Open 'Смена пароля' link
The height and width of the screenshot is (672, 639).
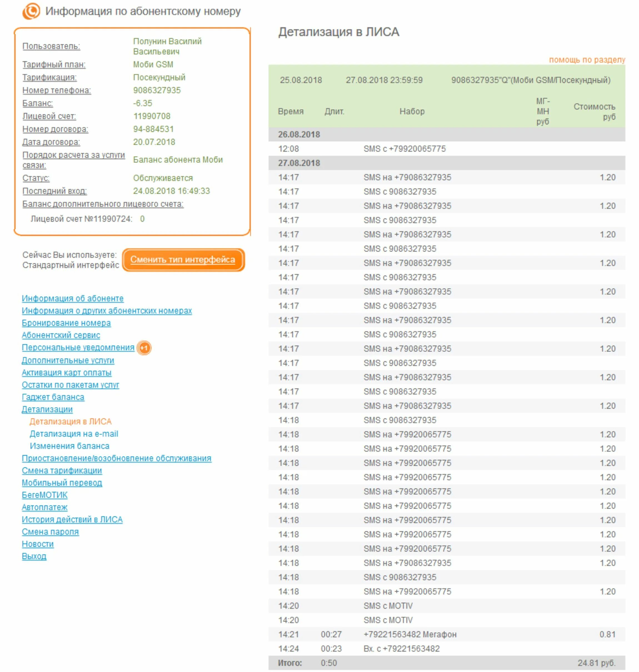tap(50, 532)
